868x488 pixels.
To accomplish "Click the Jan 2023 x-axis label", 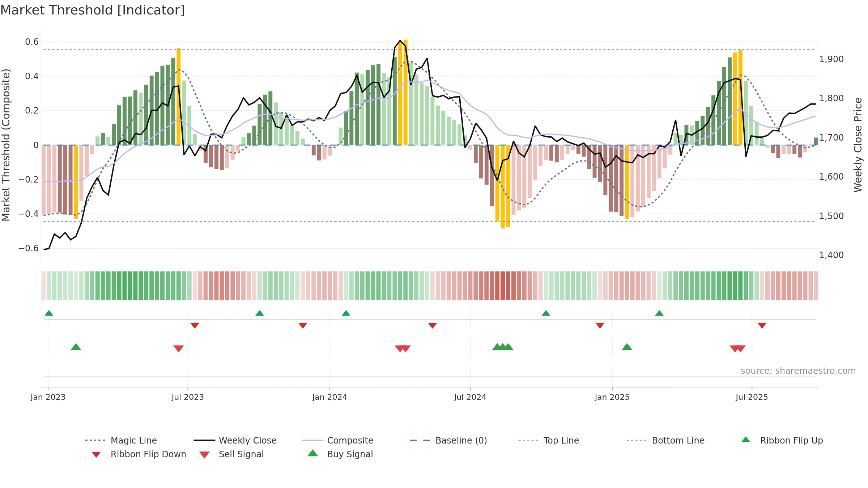I will [x=48, y=397].
